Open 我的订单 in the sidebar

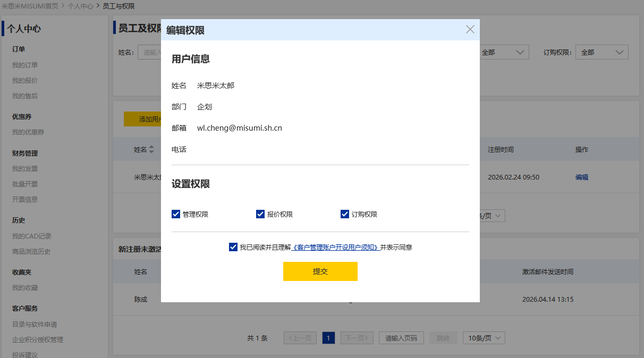click(x=25, y=65)
